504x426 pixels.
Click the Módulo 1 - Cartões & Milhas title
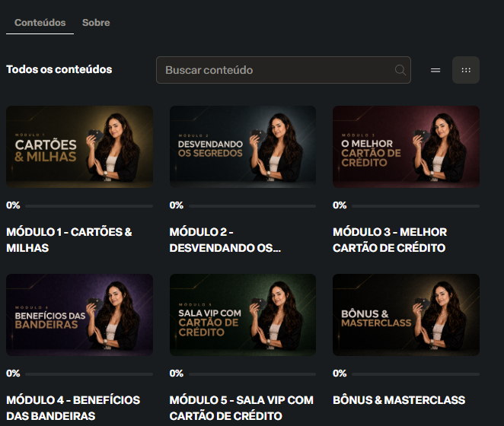(69, 240)
